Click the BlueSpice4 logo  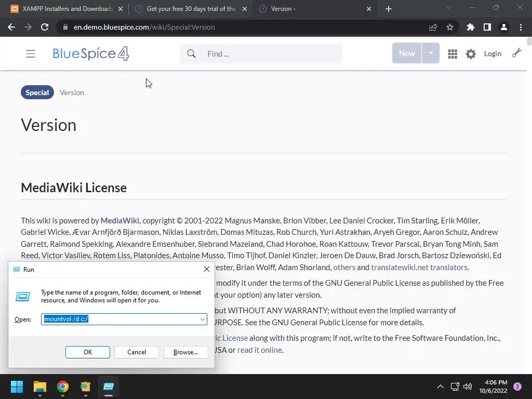tap(90, 54)
